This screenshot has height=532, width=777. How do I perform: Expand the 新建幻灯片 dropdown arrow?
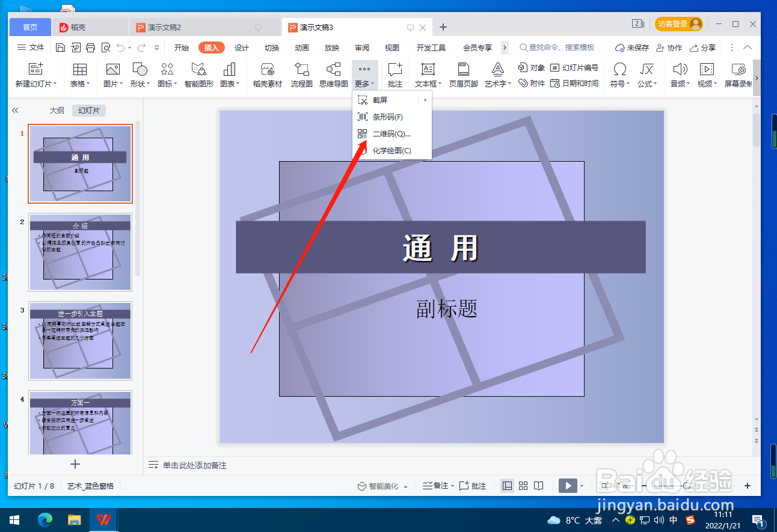(55, 84)
